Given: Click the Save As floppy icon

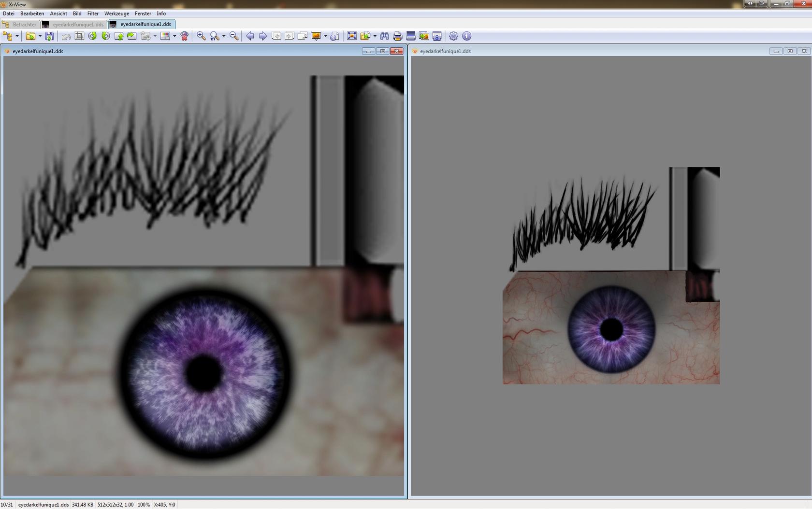Looking at the screenshot, I should 49,36.
